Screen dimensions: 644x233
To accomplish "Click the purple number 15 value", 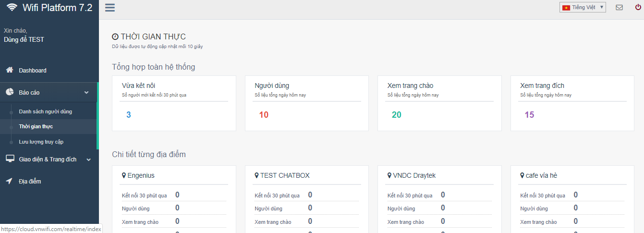I will 529,115.
